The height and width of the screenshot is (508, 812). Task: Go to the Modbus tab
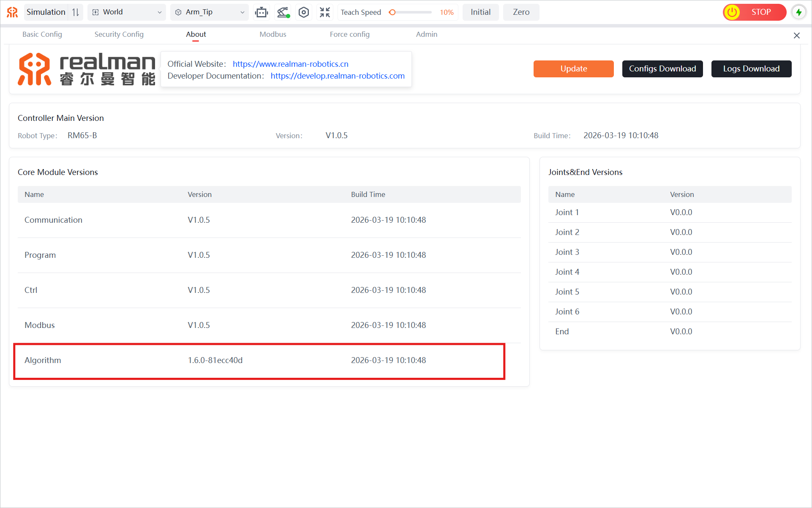tap(272, 34)
